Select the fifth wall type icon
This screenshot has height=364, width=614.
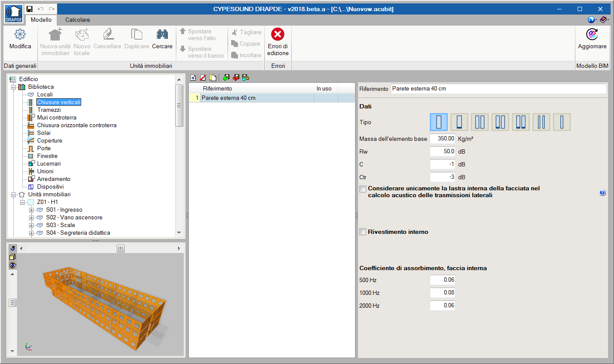(x=521, y=122)
